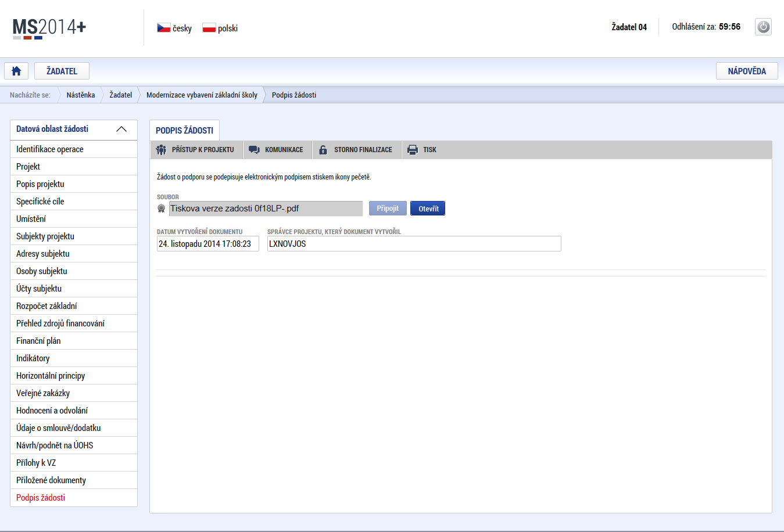The height and width of the screenshot is (532, 784).
Task: Click the speech bubbles Komunikace icon
Action: [x=254, y=150]
